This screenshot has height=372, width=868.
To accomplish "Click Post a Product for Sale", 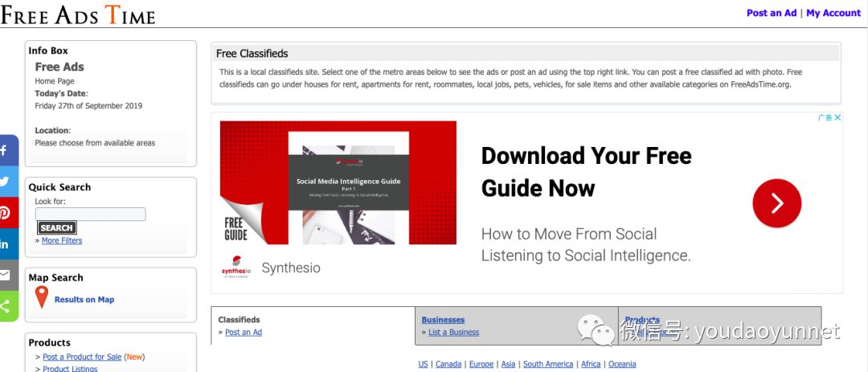I will tap(82, 357).
